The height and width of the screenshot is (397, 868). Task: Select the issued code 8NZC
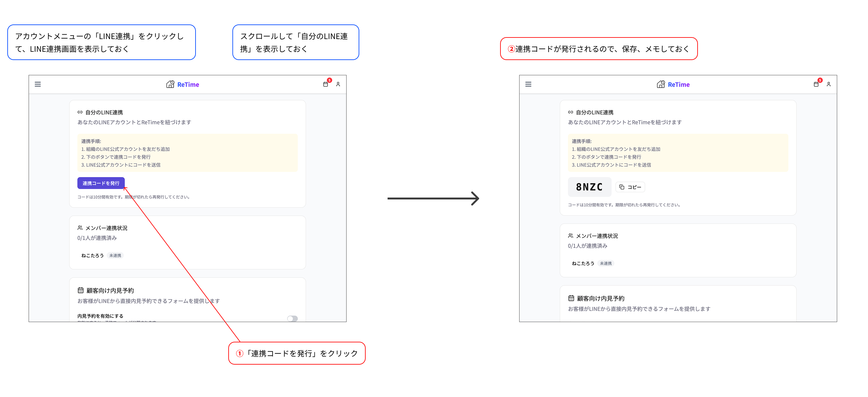(x=589, y=187)
